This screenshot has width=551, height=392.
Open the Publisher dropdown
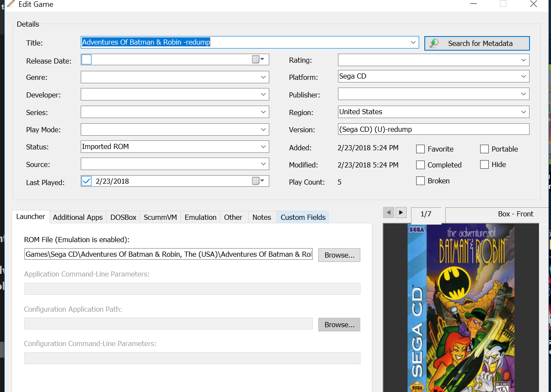[x=524, y=94]
